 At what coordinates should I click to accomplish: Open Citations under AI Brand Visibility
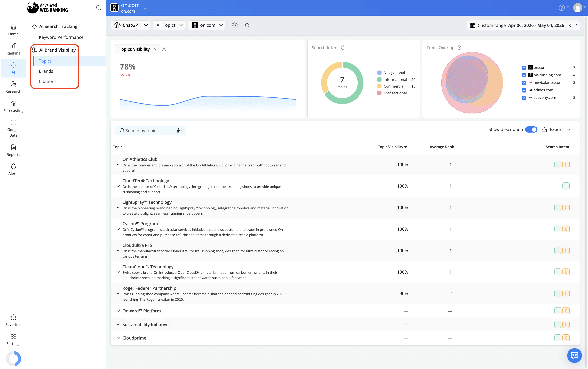(47, 81)
